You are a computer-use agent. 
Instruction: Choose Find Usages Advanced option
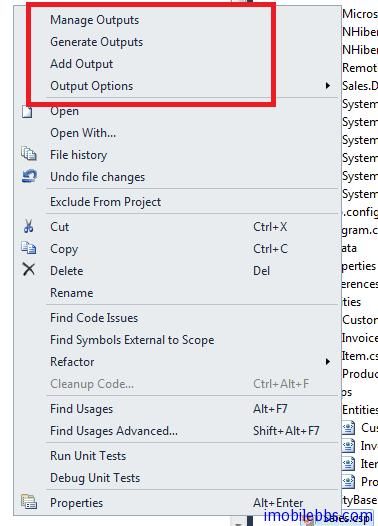point(114,431)
